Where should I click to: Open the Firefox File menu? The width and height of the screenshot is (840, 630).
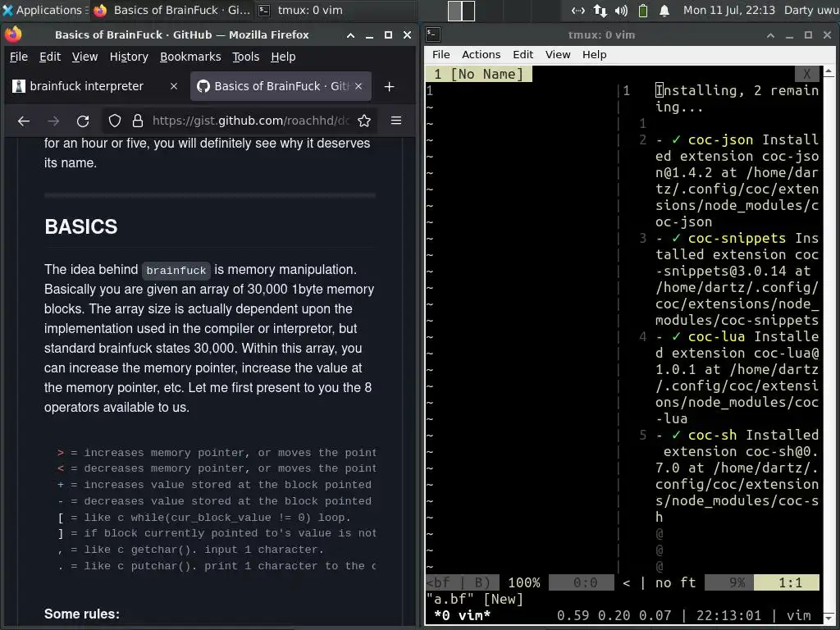click(19, 57)
